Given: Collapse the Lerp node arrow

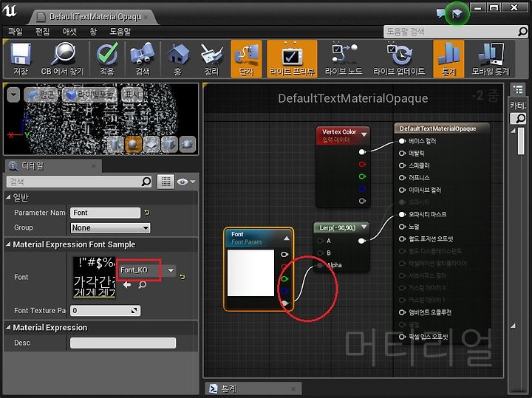Looking at the screenshot, I should point(364,227).
